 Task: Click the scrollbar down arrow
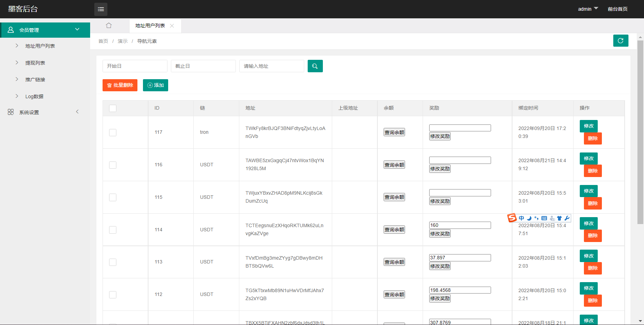point(640,321)
